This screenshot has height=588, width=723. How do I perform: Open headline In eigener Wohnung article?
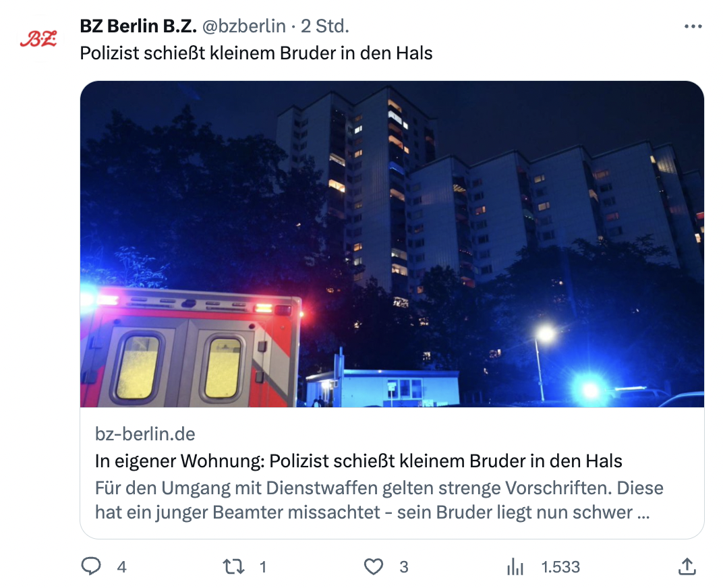[358, 461]
